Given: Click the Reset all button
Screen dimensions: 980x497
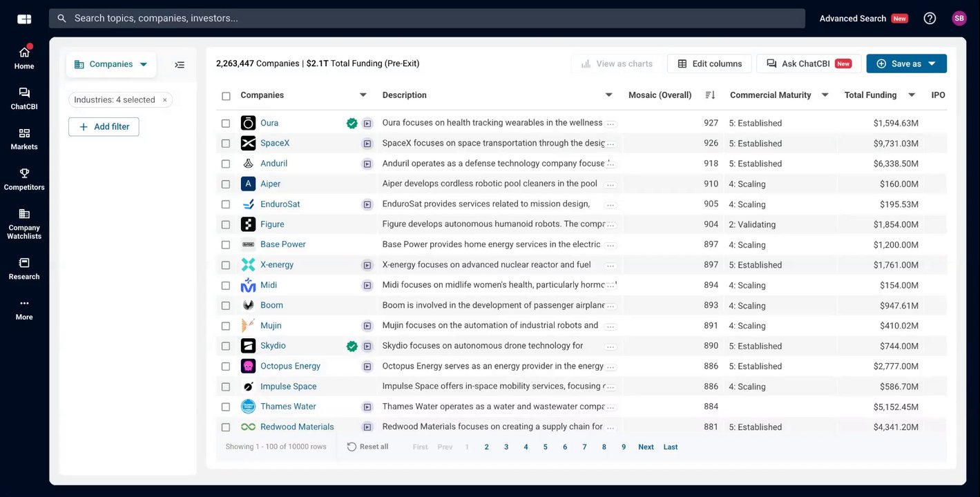Looking at the screenshot, I should tap(367, 447).
